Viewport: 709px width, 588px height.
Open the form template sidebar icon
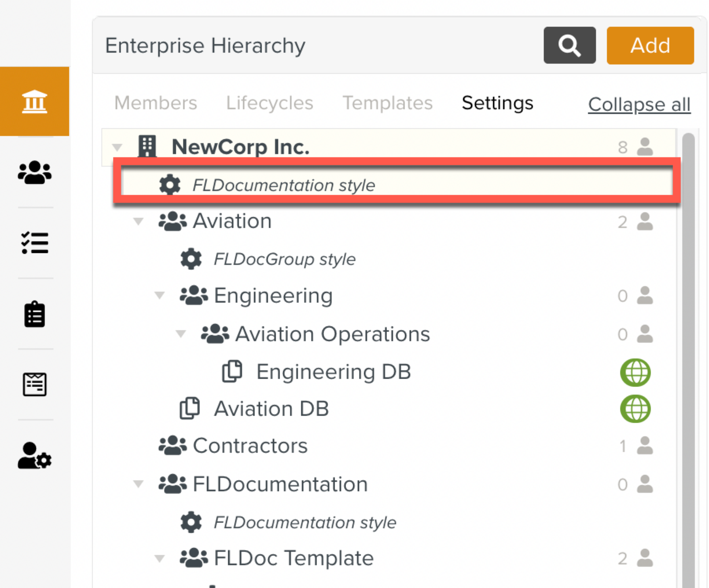point(34,384)
